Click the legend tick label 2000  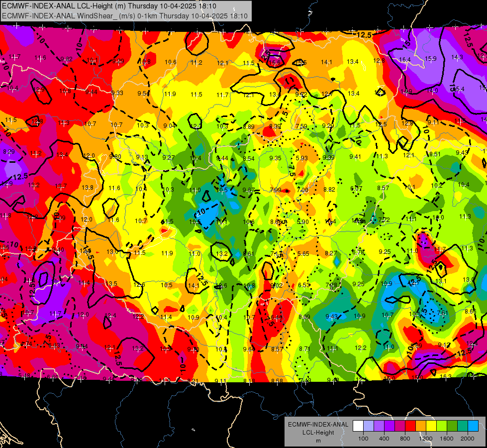468,439
